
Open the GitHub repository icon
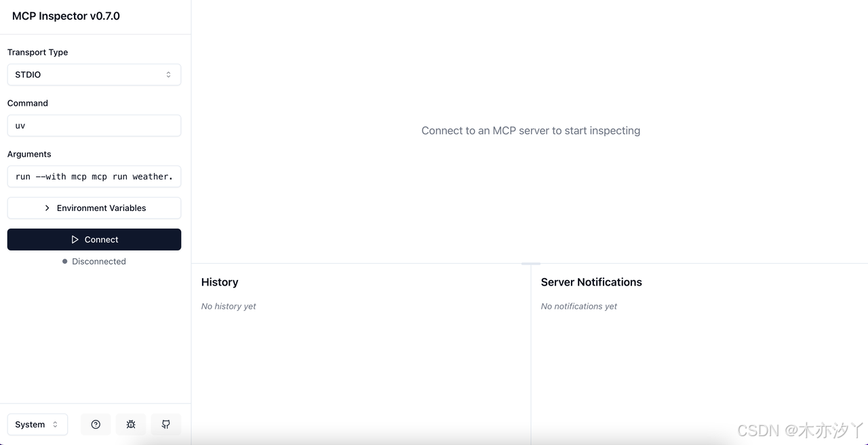click(x=166, y=425)
